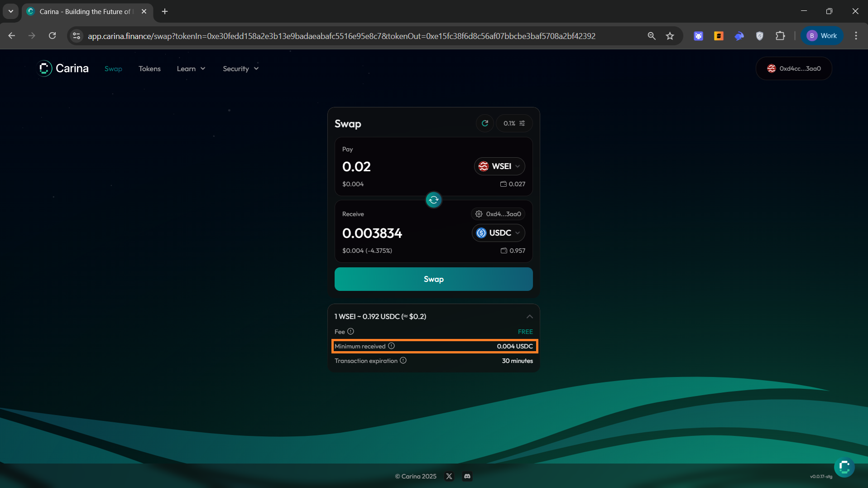Open connected wallet 0xd4cc...3aa0 button
This screenshot has width=868, height=488.
pos(793,69)
